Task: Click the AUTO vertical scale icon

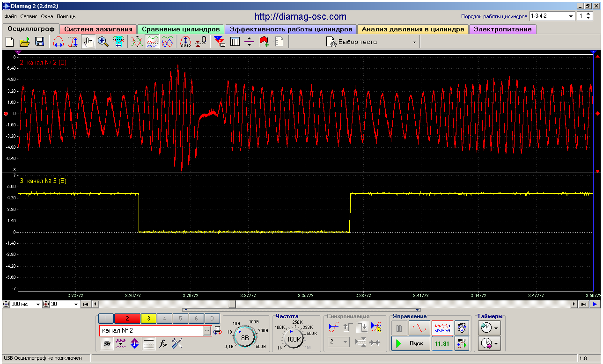Action: point(185,42)
